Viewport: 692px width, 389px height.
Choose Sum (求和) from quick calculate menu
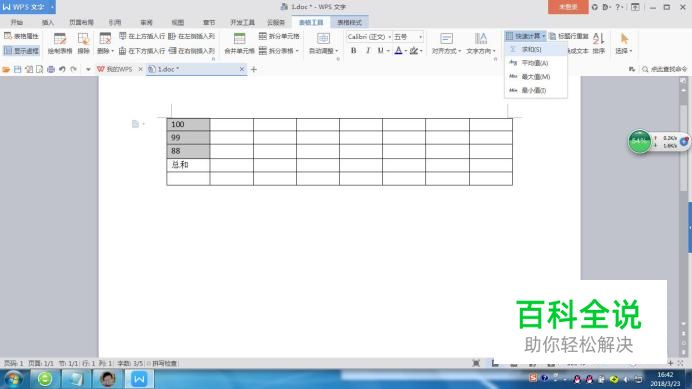(535, 49)
